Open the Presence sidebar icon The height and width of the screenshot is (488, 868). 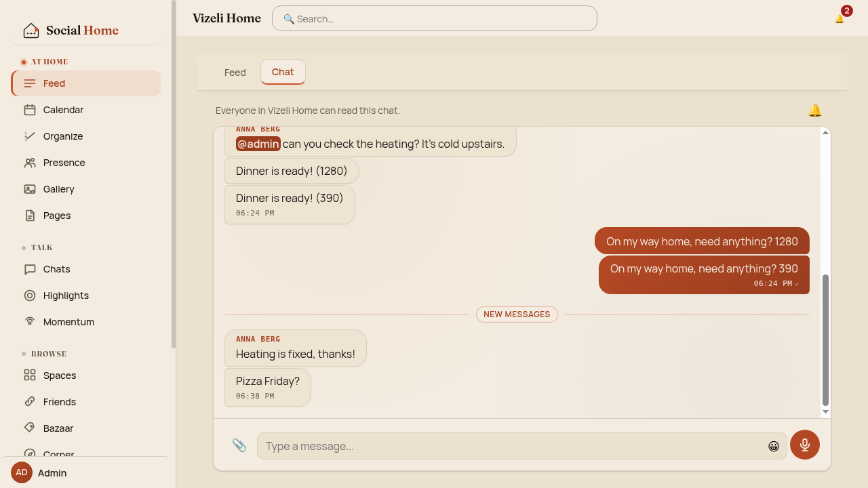pyautogui.click(x=30, y=163)
